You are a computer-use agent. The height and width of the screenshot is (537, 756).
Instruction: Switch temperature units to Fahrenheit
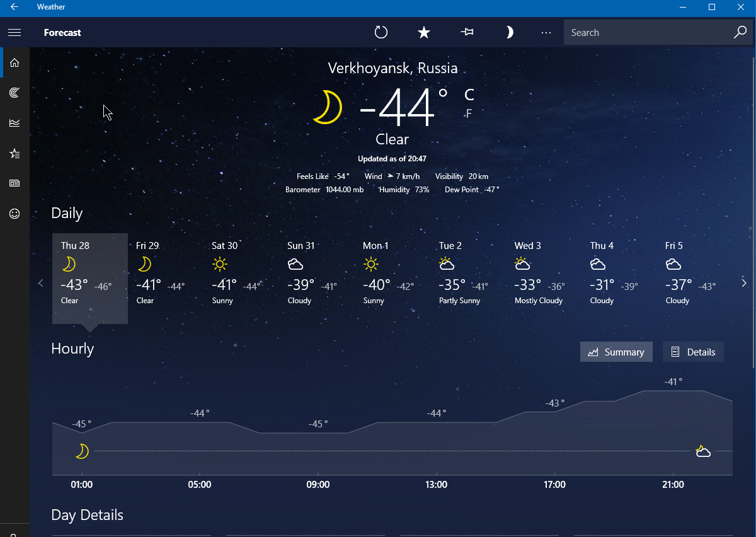pyautogui.click(x=469, y=113)
